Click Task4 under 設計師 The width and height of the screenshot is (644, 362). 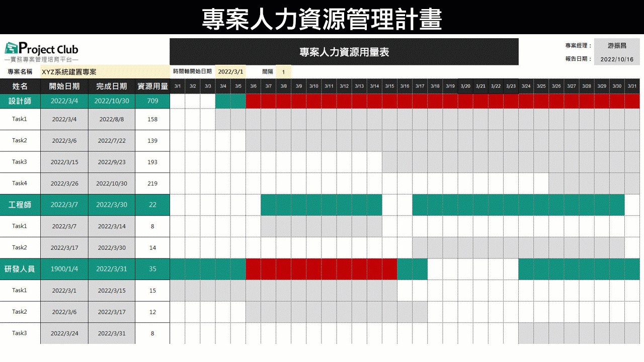(20, 184)
